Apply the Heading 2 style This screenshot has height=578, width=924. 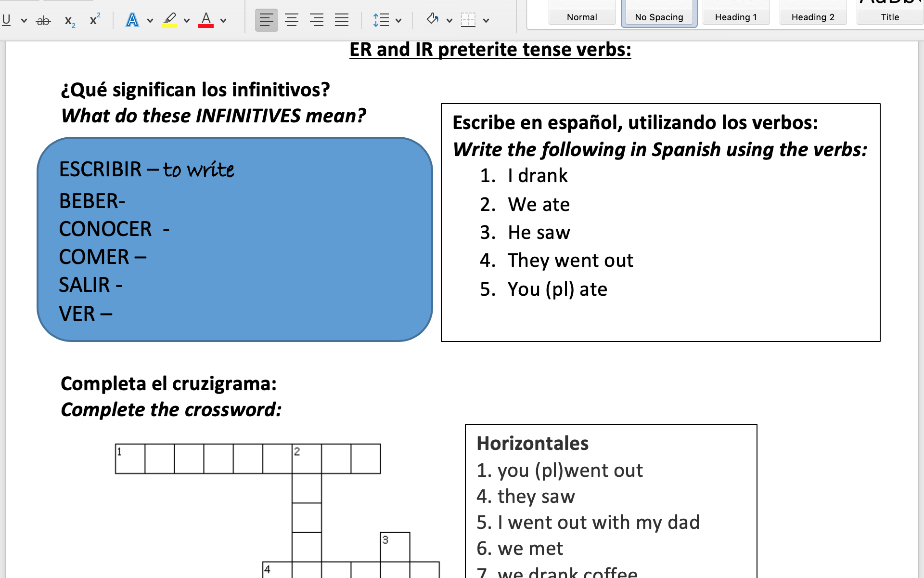point(813,13)
